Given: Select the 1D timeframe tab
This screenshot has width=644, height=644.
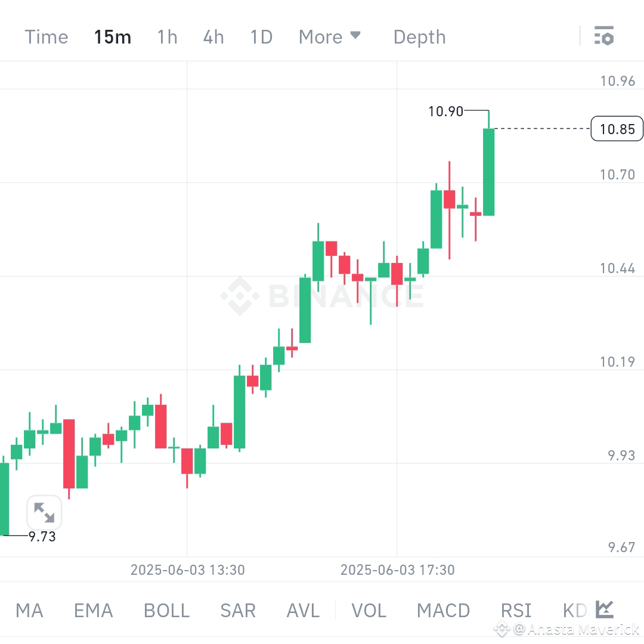Looking at the screenshot, I should [x=261, y=36].
